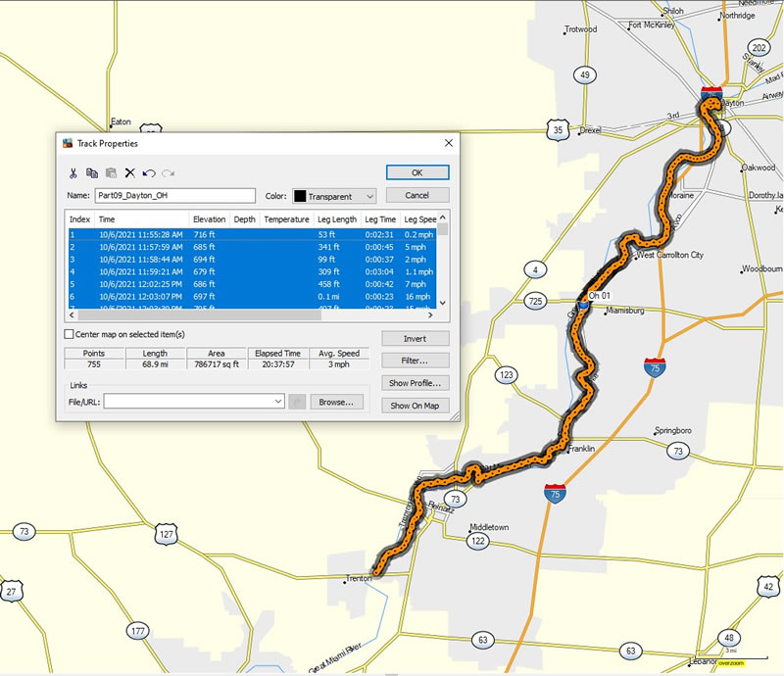Click the Track Properties window icon

(x=68, y=143)
